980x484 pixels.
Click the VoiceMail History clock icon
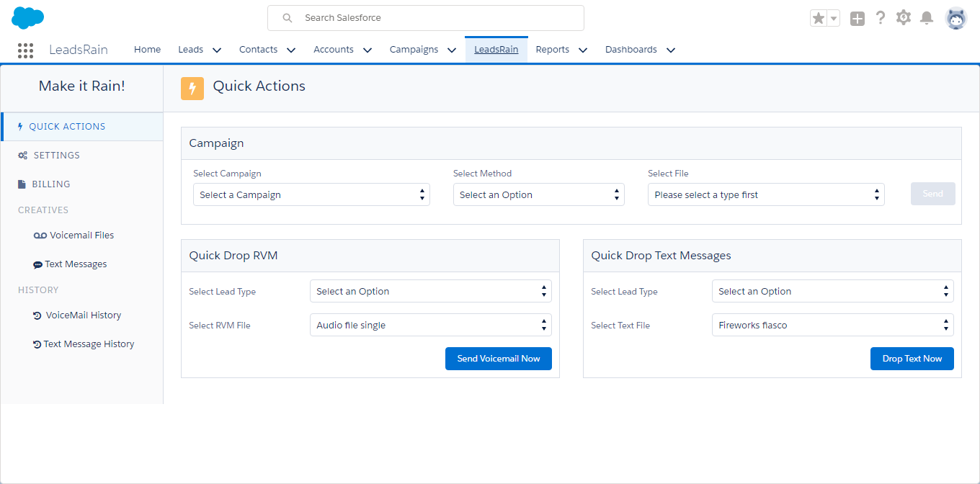click(x=37, y=315)
